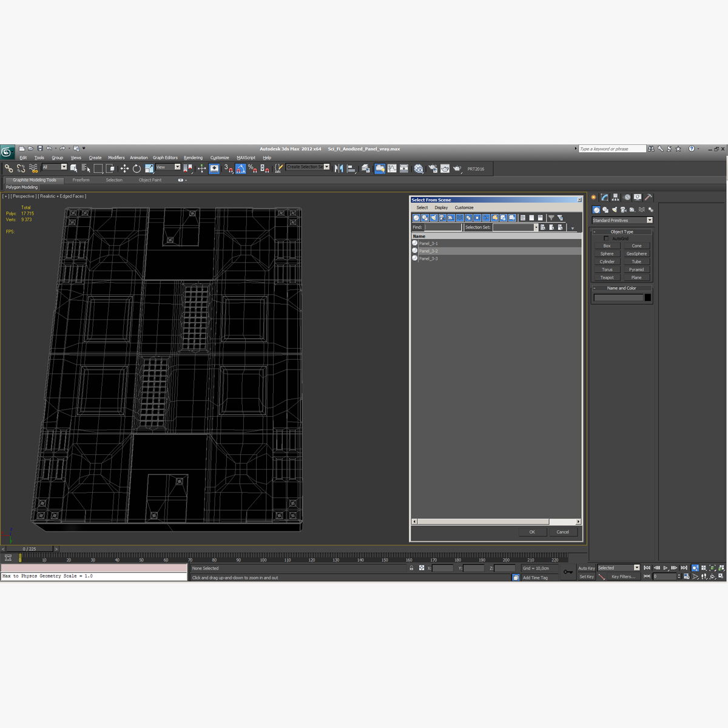Select the Select and Link tool
The width and height of the screenshot is (728, 728).
pos(8,168)
